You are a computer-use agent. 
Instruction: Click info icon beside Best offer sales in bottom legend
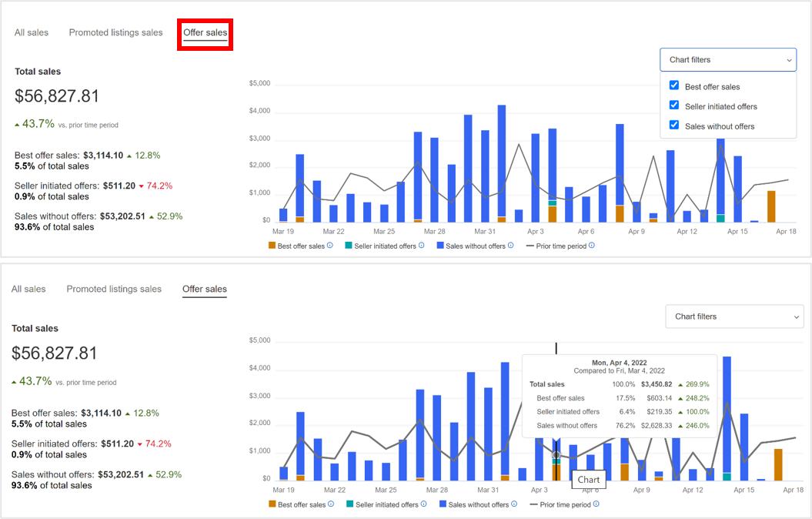point(330,504)
